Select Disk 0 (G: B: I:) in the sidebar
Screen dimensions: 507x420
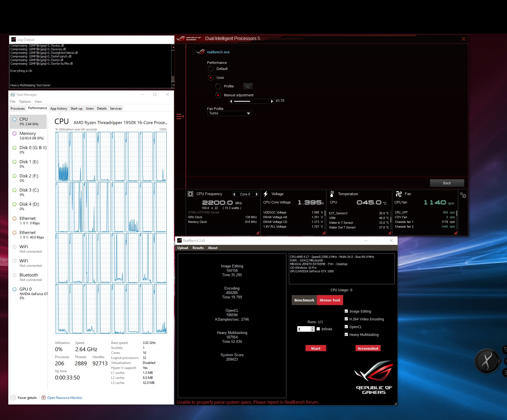click(28, 150)
